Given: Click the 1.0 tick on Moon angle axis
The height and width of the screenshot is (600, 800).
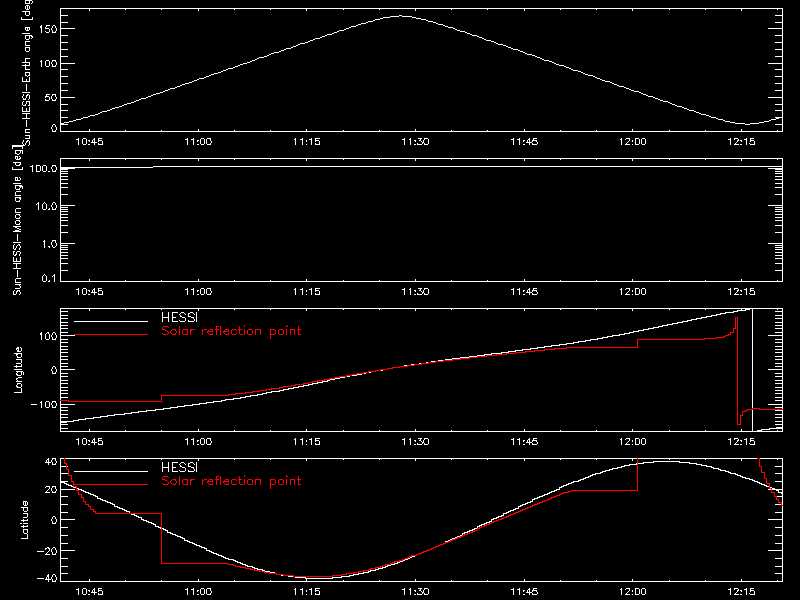Looking at the screenshot, I should tap(49, 244).
